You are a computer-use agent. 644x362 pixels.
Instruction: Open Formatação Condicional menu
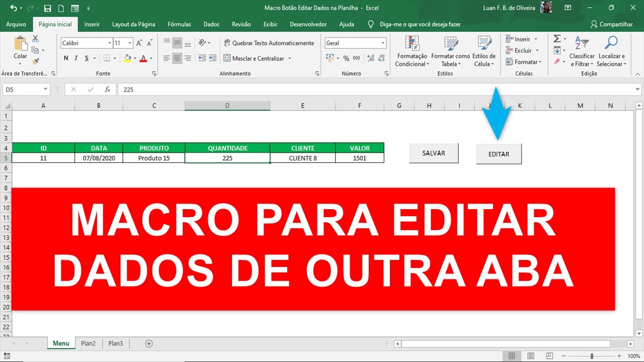point(412,51)
